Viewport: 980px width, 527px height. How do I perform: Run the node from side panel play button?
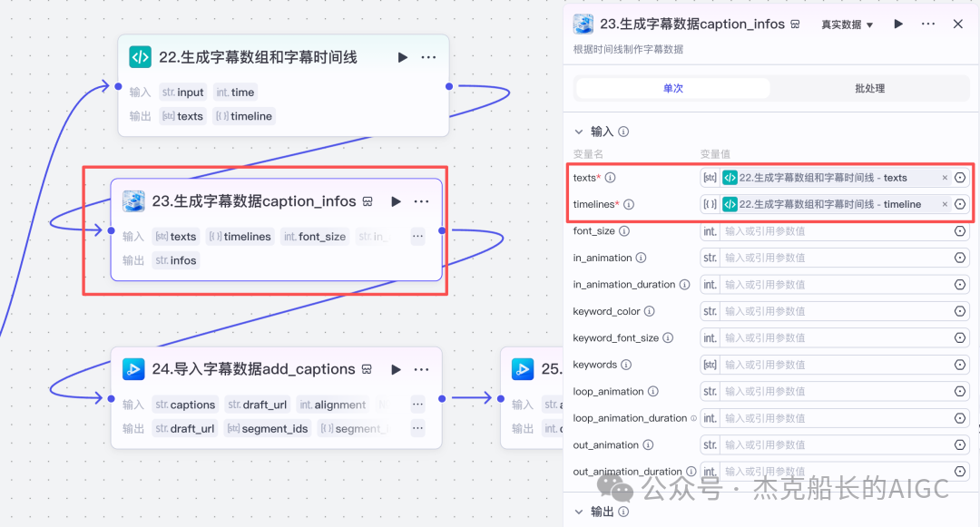tap(898, 24)
